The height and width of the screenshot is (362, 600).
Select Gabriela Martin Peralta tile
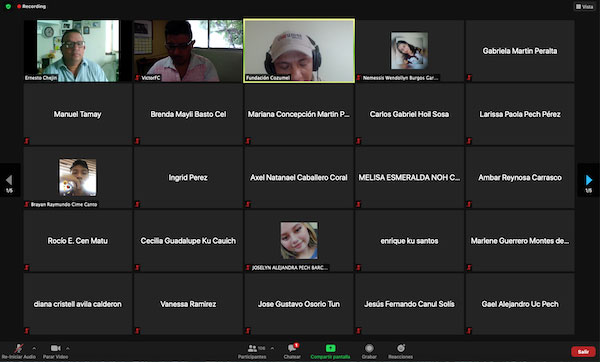[x=520, y=51]
